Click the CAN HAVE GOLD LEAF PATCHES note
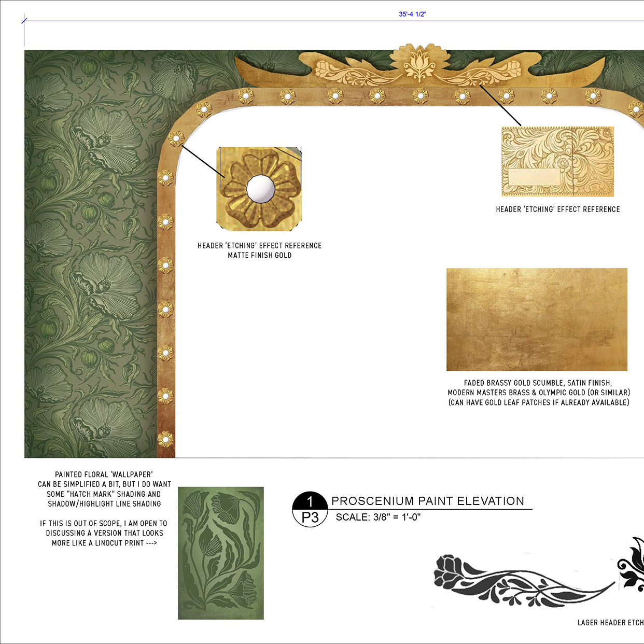 (539, 402)
